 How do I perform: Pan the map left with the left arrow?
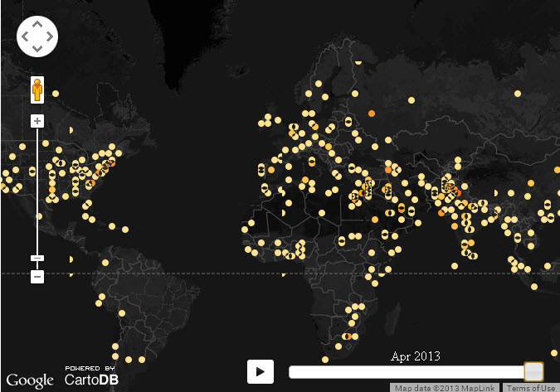(26, 37)
